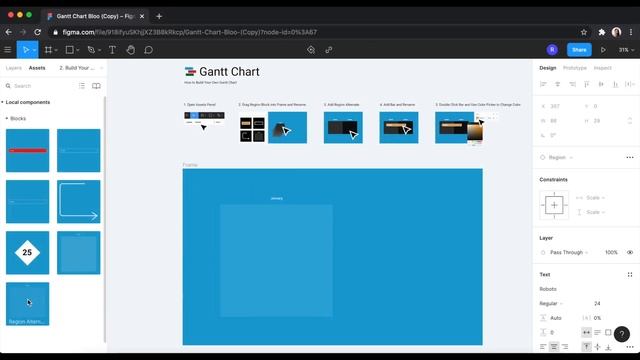The width and height of the screenshot is (640, 360).
Task: Set text align center
Action: pyautogui.click(x=554, y=347)
